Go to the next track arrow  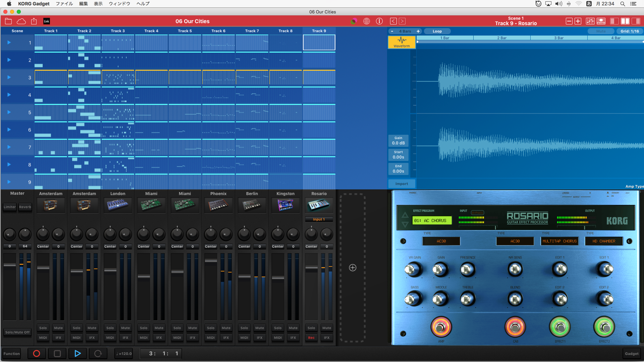point(402,21)
